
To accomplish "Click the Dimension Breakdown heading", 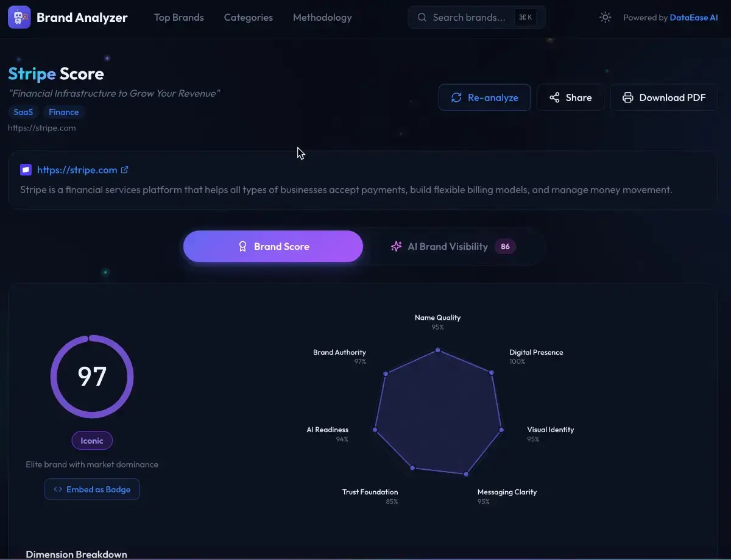I will tap(76, 554).
